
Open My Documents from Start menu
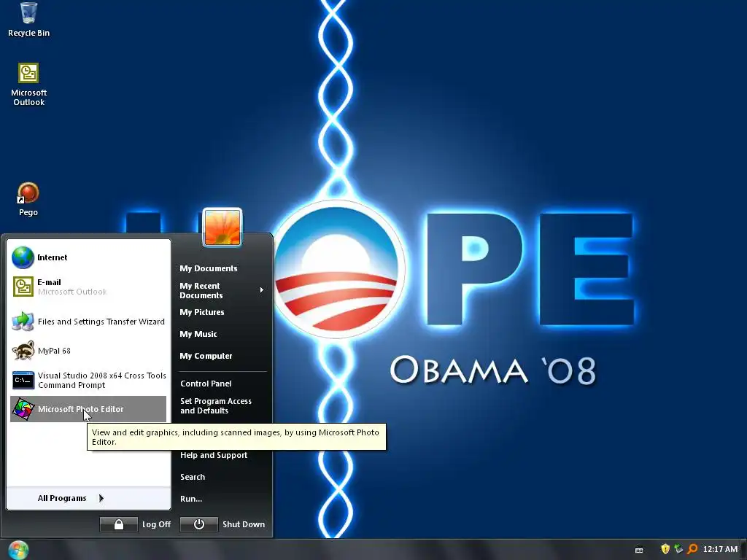pos(208,268)
